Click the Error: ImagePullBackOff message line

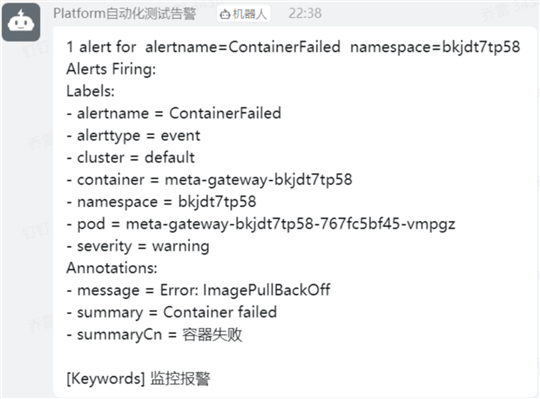click(198, 290)
